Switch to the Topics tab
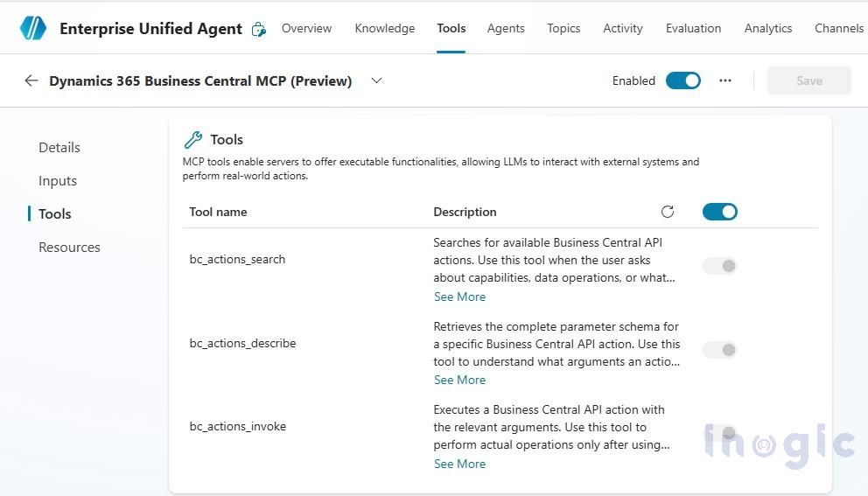The width and height of the screenshot is (868, 496). (x=563, y=28)
